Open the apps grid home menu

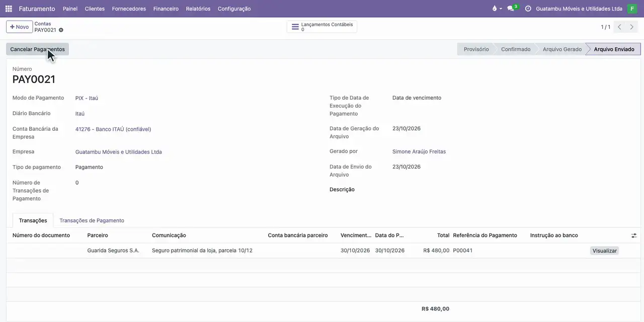coord(9,9)
